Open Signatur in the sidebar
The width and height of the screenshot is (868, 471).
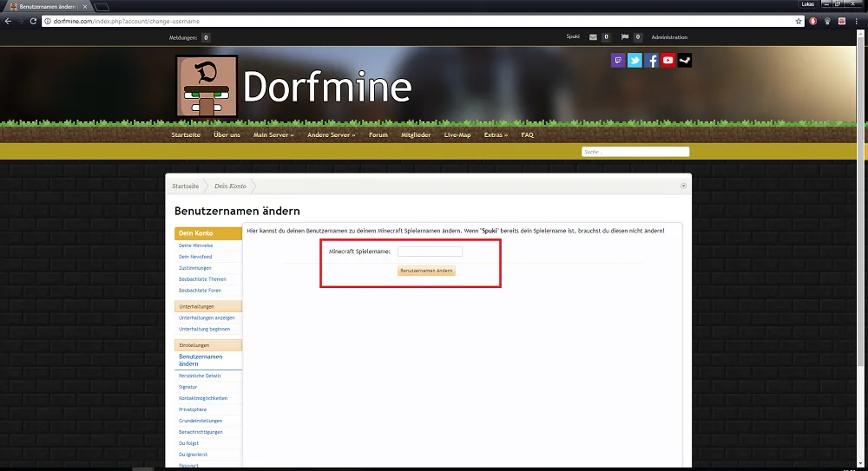pos(187,387)
